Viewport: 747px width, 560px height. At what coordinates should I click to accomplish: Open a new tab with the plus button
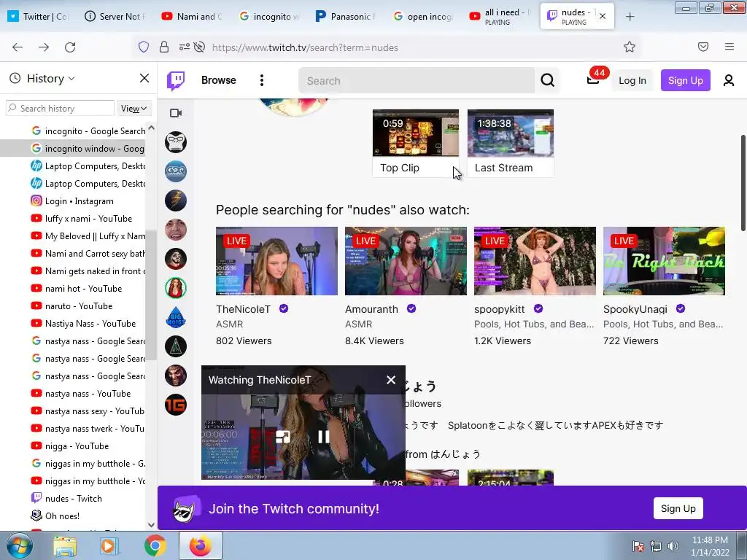[x=630, y=17]
